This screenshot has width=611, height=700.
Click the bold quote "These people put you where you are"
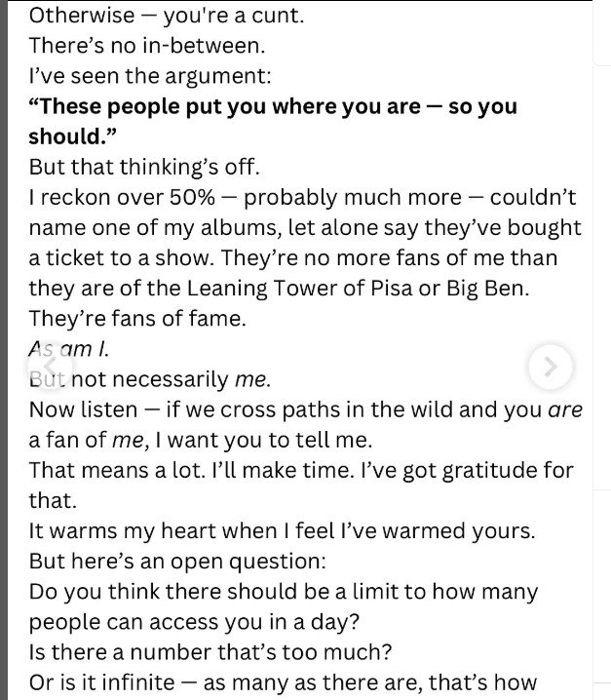224,106
